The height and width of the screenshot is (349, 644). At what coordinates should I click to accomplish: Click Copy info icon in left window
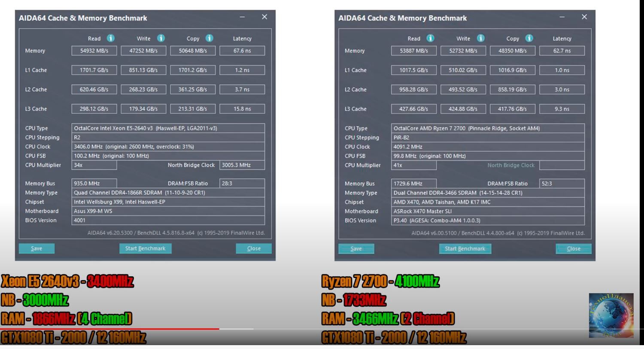[x=210, y=38]
